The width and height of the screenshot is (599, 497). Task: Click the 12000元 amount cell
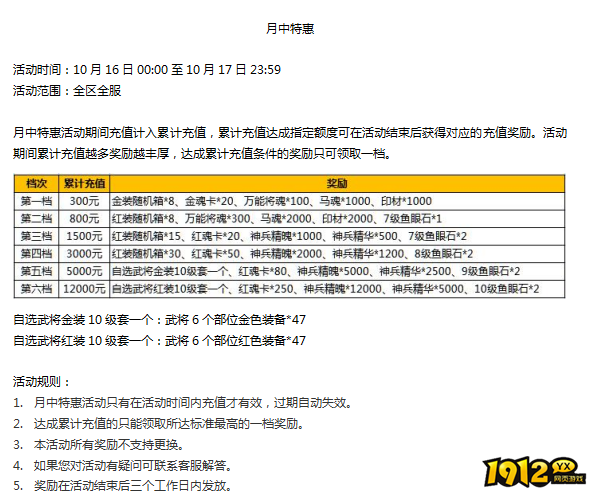84,289
